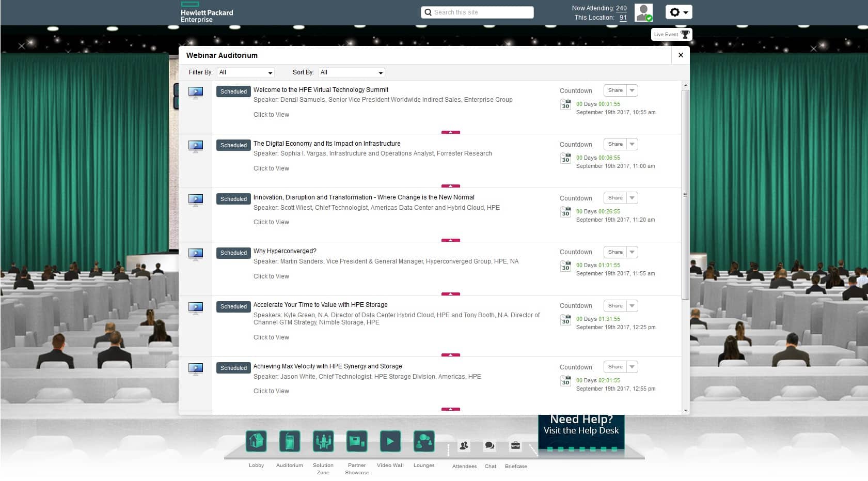Show the Attendees list icon
The image size is (868, 481).
coord(464,446)
